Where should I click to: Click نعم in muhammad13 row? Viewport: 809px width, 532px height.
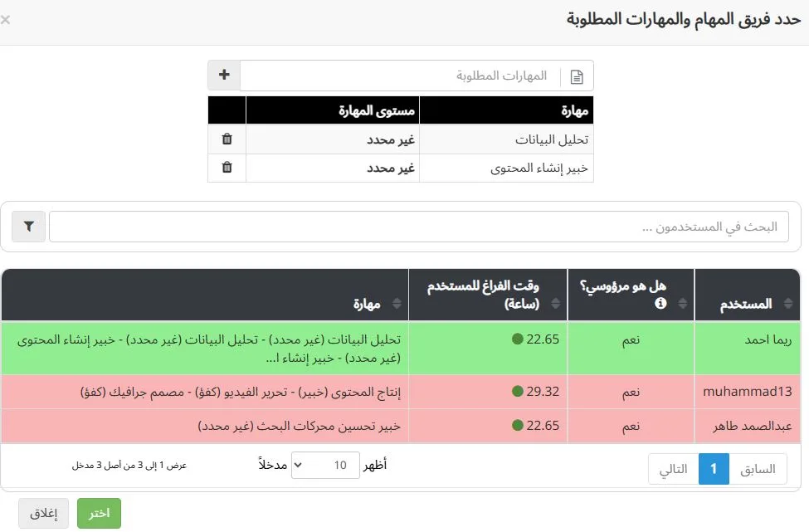[631, 392]
